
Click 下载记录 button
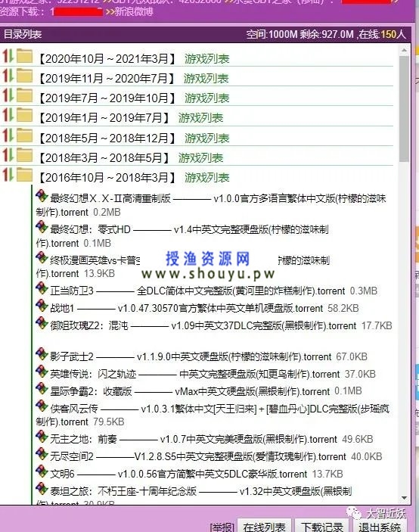click(x=321, y=526)
